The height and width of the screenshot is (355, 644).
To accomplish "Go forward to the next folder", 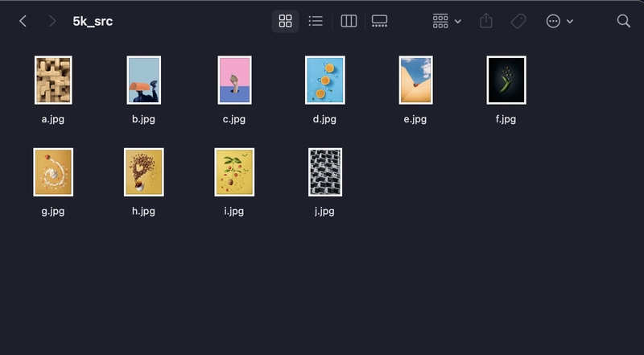I will coord(52,21).
